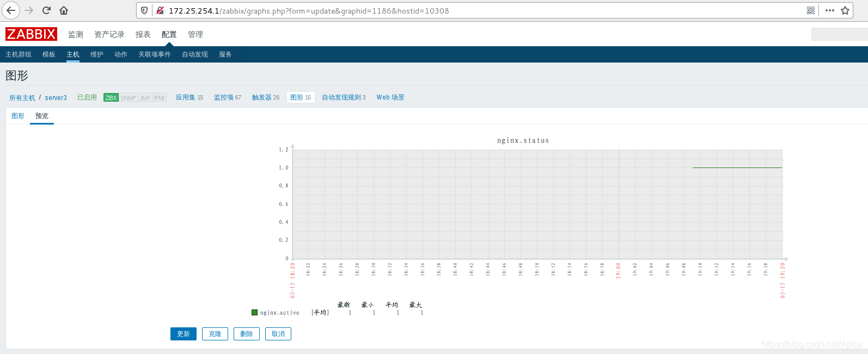Bookmark this page with the star icon
This screenshot has height=354, width=868.
click(x=845, y=10)
